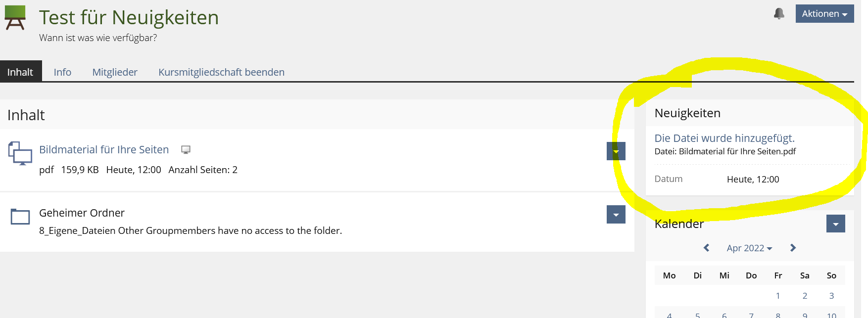
Task: Select day 1 in the calendar
Action: [778, 296]
